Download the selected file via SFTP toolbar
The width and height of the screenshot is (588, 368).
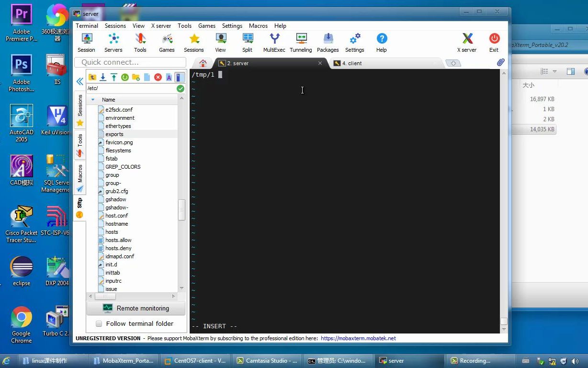pyautogui.click(x=103, y=77)
